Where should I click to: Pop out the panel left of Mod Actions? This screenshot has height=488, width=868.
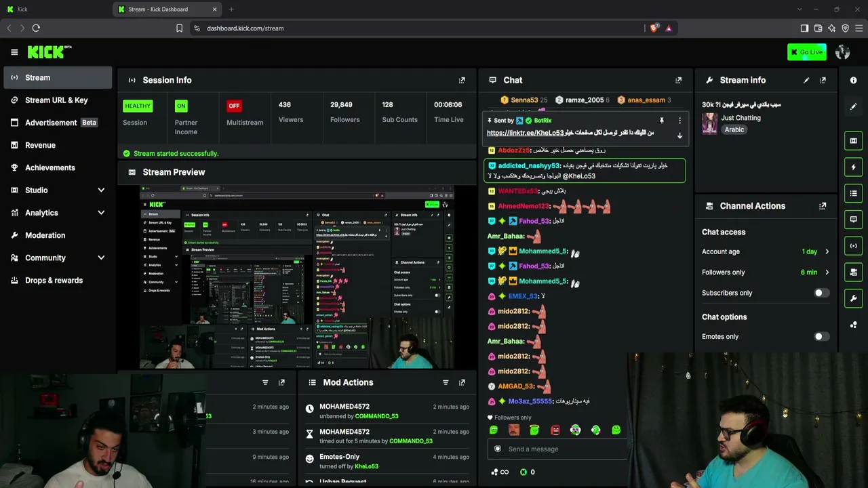point(281,382)
